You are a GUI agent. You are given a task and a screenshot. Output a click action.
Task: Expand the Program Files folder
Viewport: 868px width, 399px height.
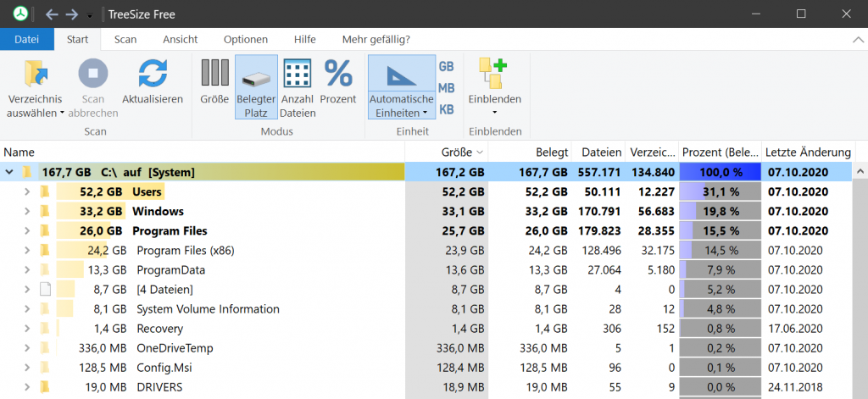click(x=26, y=230)
